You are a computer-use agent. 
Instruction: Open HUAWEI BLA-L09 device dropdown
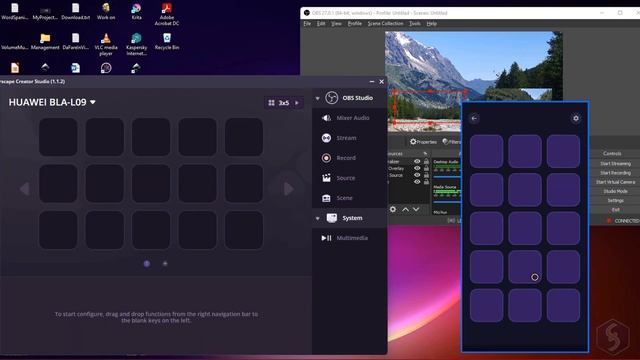point(52,102)
